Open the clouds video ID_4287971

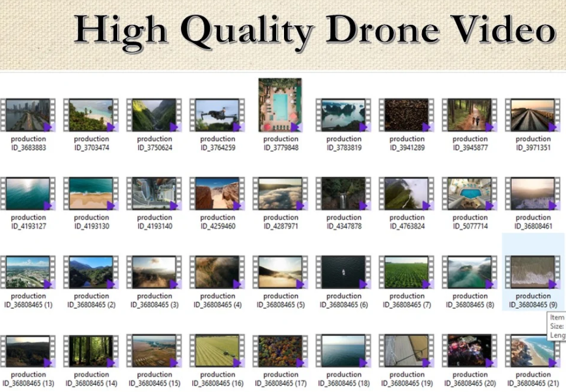pos(280,195)
